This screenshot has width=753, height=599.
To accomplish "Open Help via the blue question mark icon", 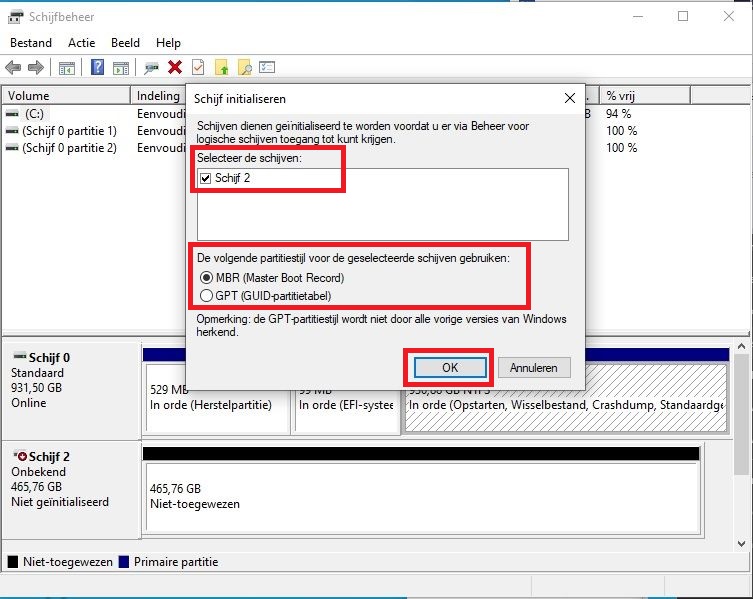I will click(x=97, y=67).
